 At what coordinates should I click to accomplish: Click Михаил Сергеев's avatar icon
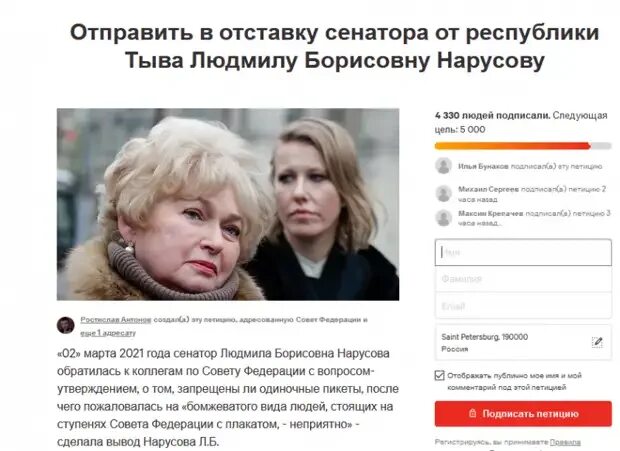[443, 194]
